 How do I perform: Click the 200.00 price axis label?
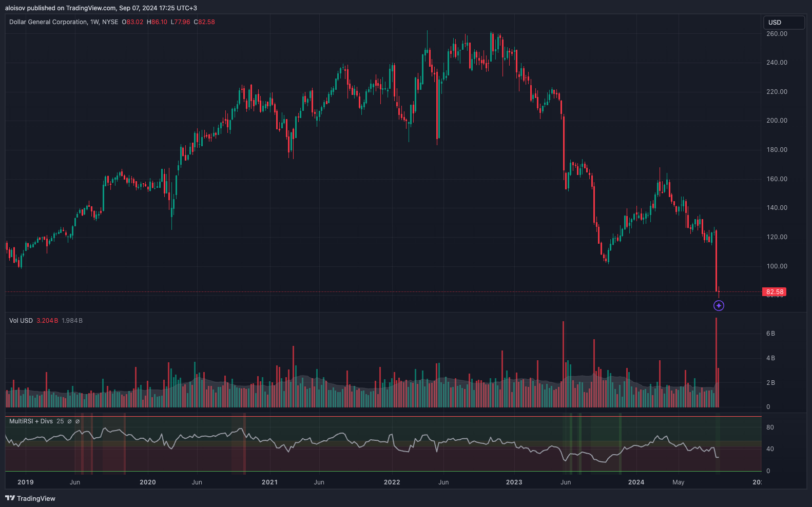pos(777,121)
